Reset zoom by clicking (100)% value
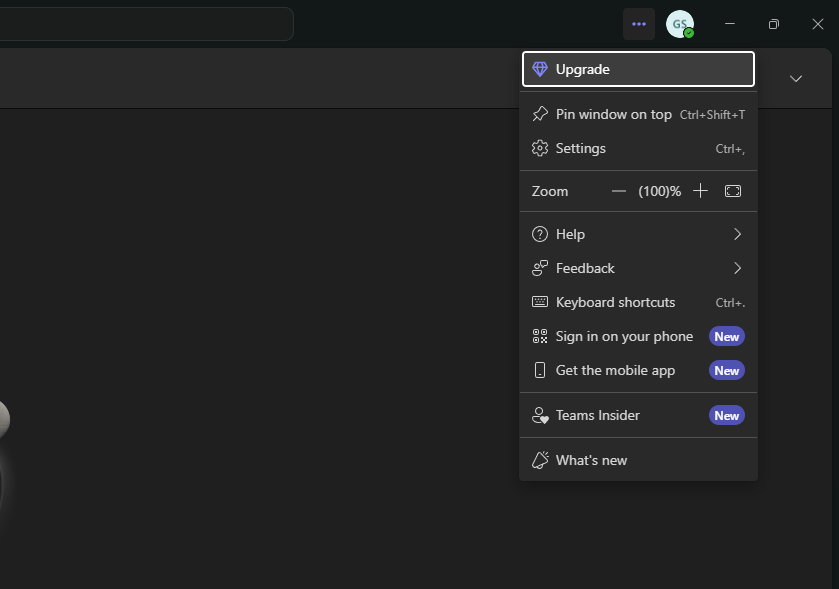 coord(660,191)
